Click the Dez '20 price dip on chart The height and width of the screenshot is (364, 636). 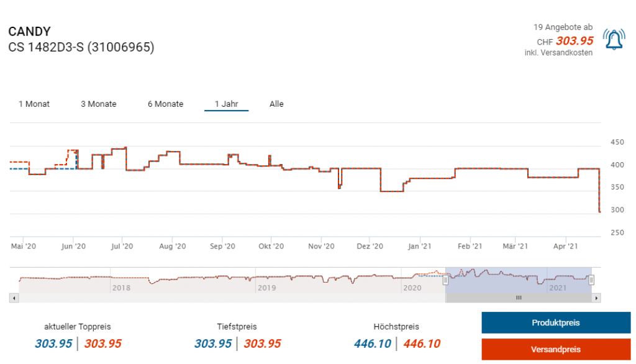coord(392,191)
